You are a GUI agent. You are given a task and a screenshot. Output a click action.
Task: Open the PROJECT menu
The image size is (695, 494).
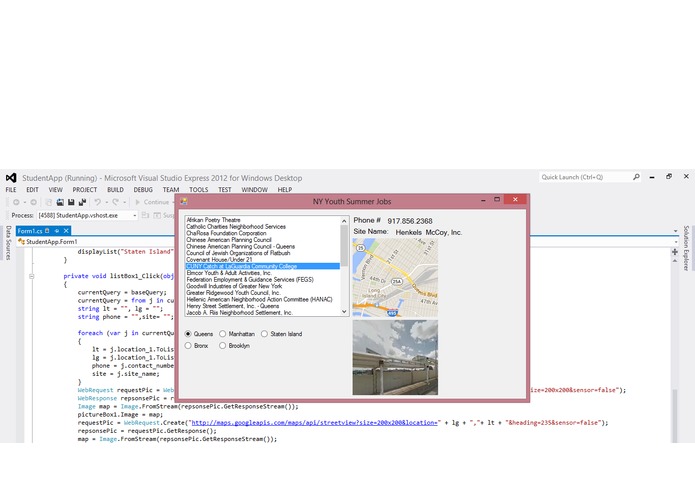point(85,190)
